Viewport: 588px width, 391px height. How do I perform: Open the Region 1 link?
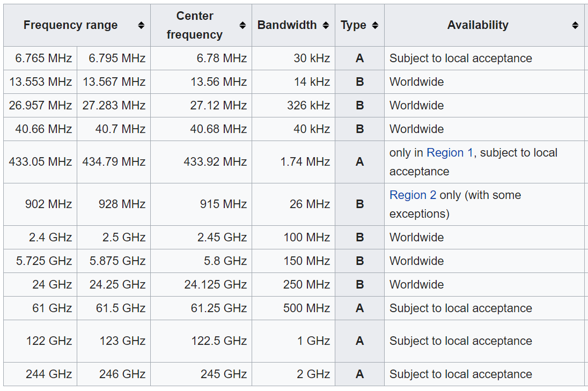click(450, 153)
